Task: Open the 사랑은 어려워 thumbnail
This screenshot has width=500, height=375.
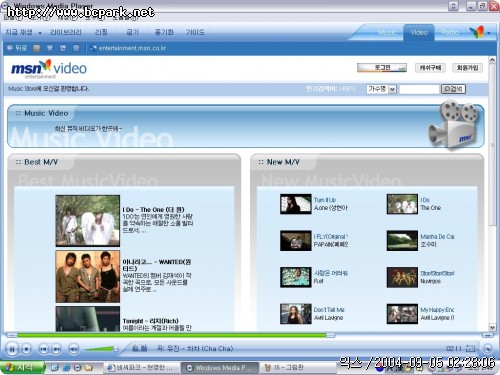Action: point(295,277)
